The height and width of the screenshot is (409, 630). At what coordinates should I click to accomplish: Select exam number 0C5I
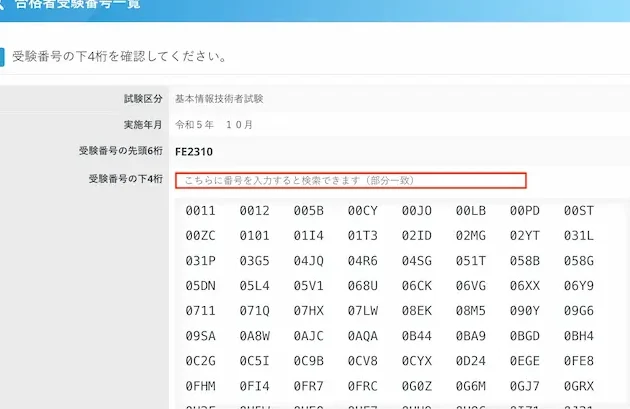coord(254,361)
